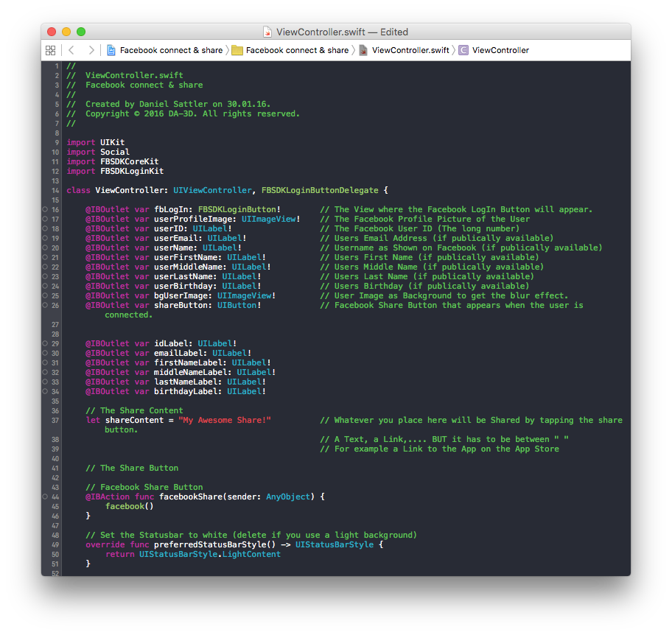Click the outlet connection circle for userID

coord(45,229)
